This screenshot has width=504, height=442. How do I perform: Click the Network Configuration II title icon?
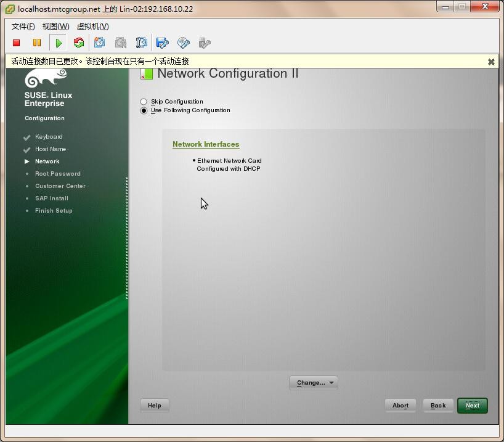pyautogui.click(x=147, y=74)
